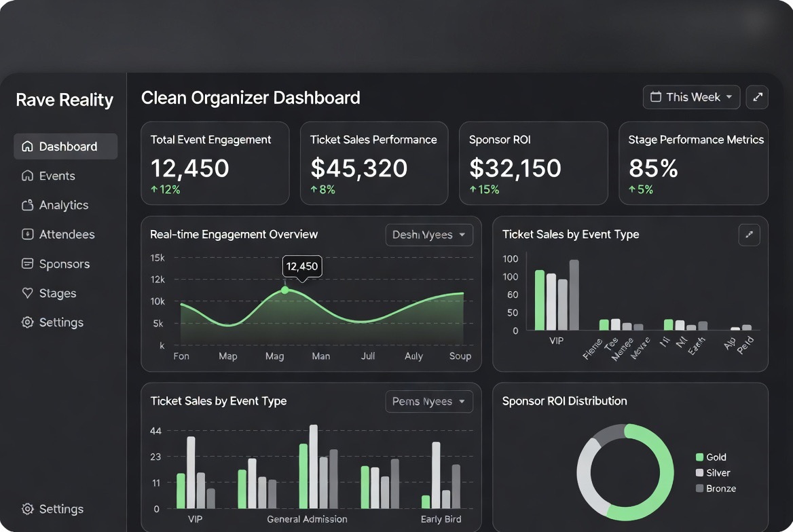Click the Clean Organizer Dashboard title
The image size is (793, 532).
[251, 98]
